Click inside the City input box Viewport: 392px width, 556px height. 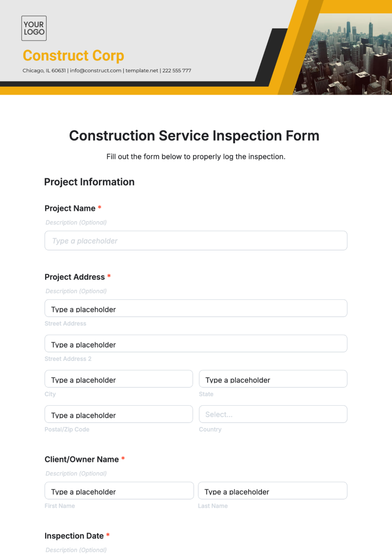(119, 379)
